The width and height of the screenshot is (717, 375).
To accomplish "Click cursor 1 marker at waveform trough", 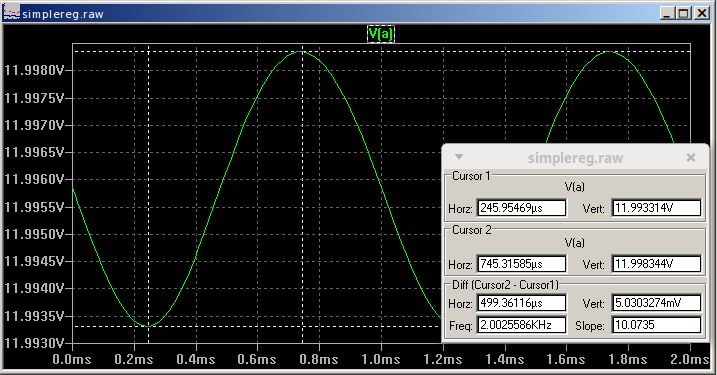I will click(x=148, y=326).
